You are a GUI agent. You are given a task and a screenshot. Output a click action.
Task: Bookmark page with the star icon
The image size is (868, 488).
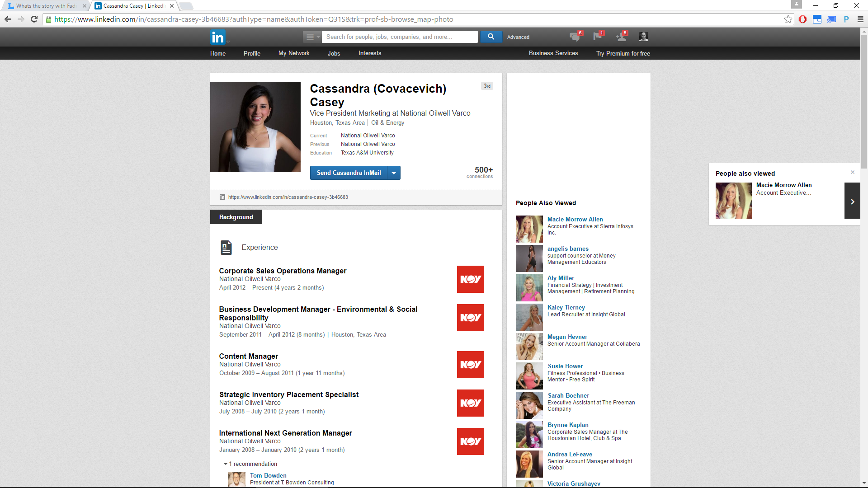(x=788, y=19)
